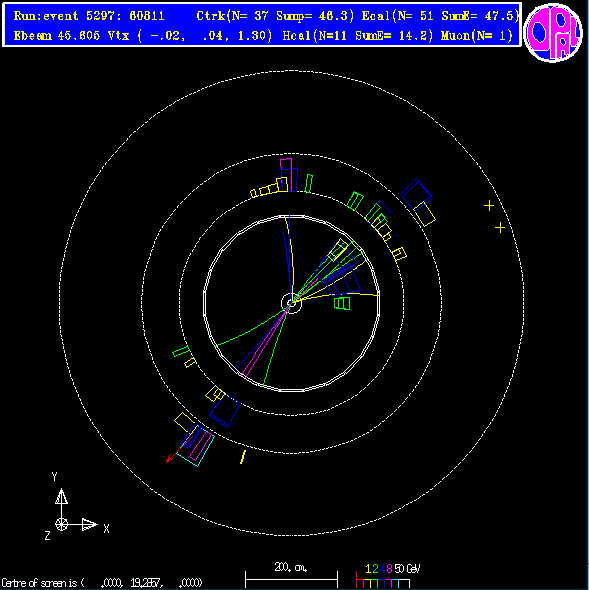Click the Centre of screen coordinates text
Image resolution: width=589 pixels, height=590 pixels.
(x=102, y=583)
